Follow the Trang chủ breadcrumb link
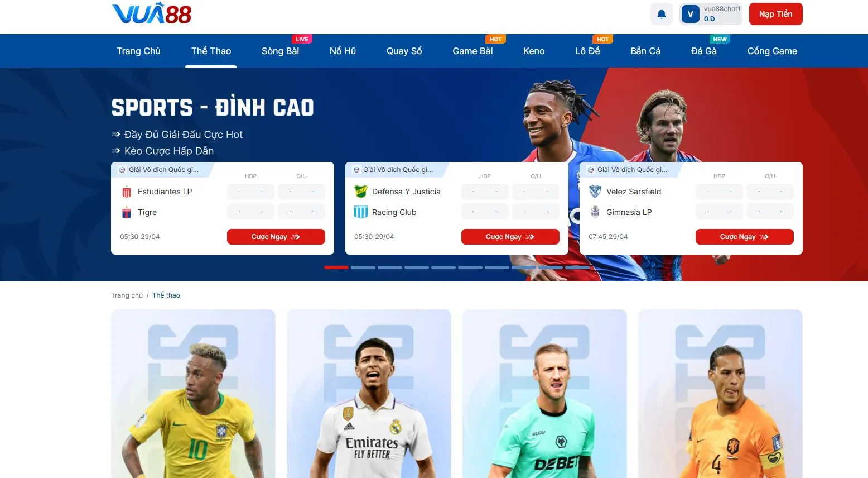This screenshot has height=478, width=868. tap(127, 295)
